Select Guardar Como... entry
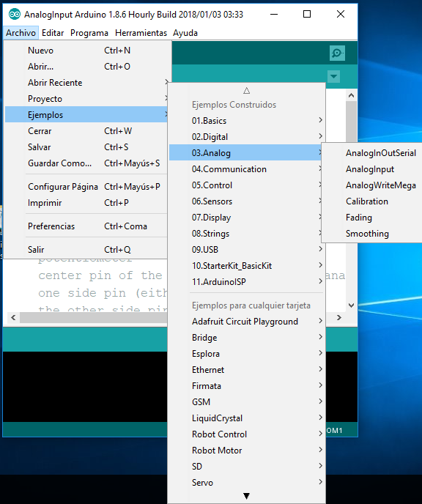Viewport: 422px width, 504px height. point(86,163)
